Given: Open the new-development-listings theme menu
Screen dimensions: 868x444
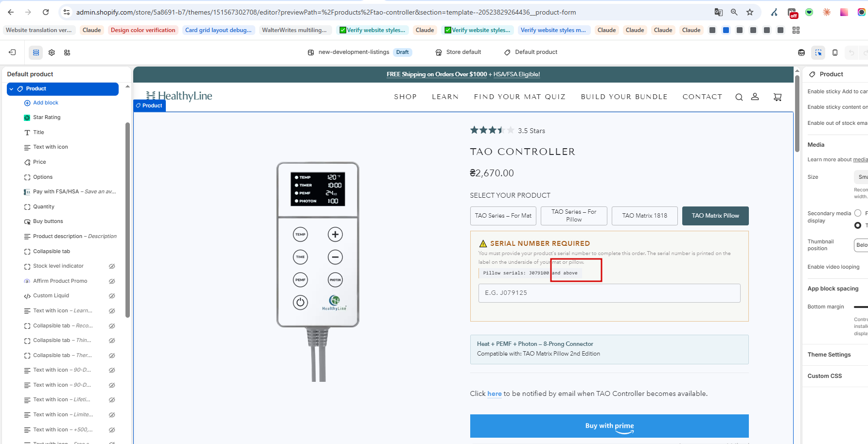Looking at the screenshot, I should 360,52.
